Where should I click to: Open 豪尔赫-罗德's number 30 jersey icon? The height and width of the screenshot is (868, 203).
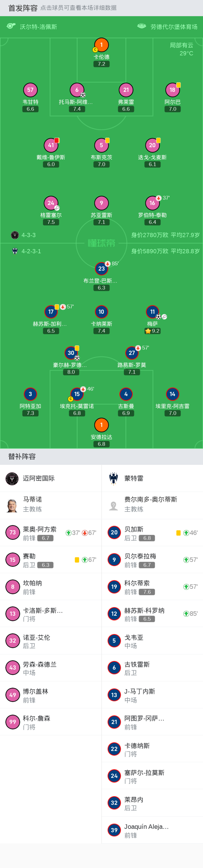(71, 353)
